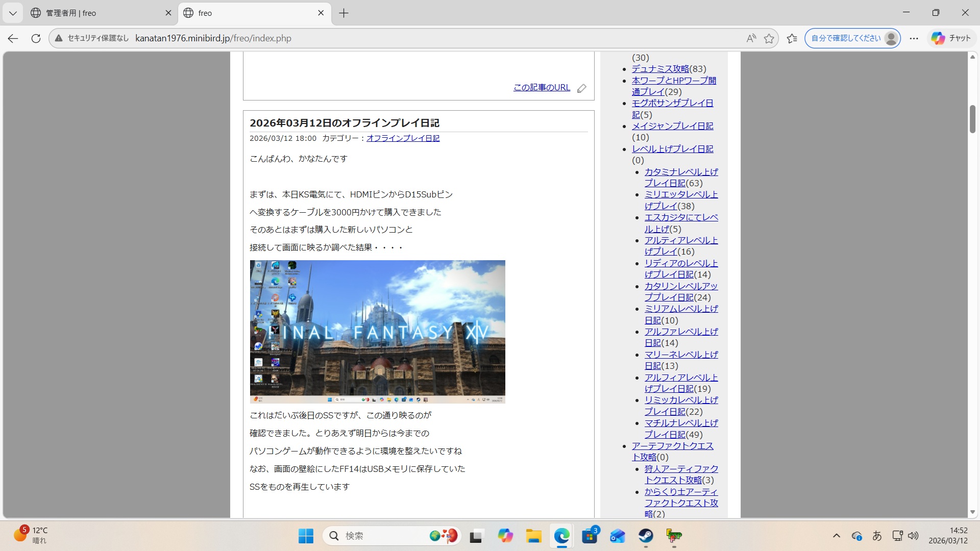
Task: Add page to favorites star icon
Action: point(769,38)
